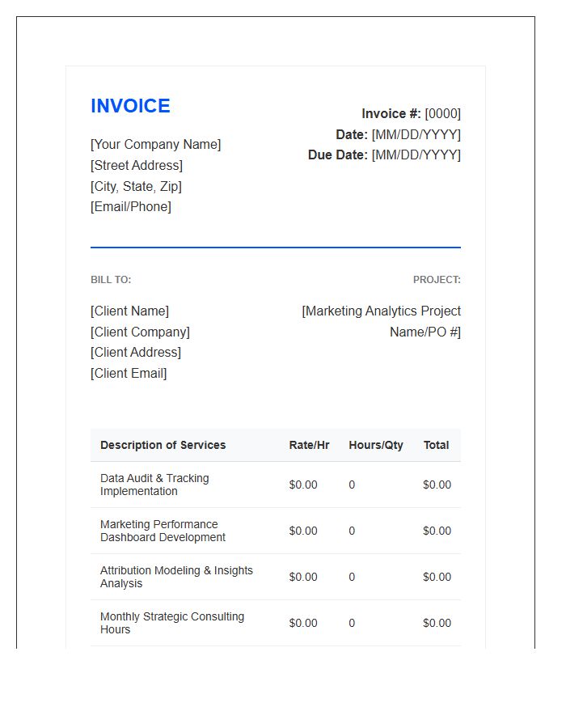
Task: Click the [Client Email] placeholder
Action: (129, 373)
